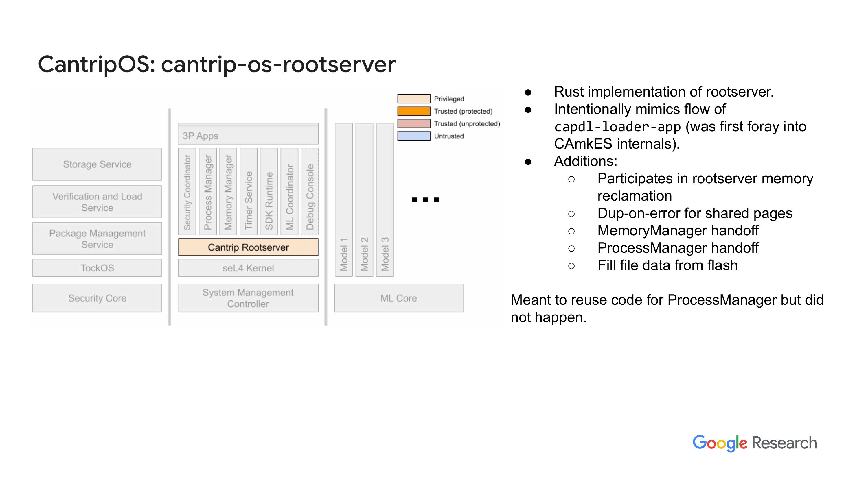This screenshot has height=488, width=868.
Task: Click 'Meant to reuse code for ProcessManager' paragraph
Action: 667,308
